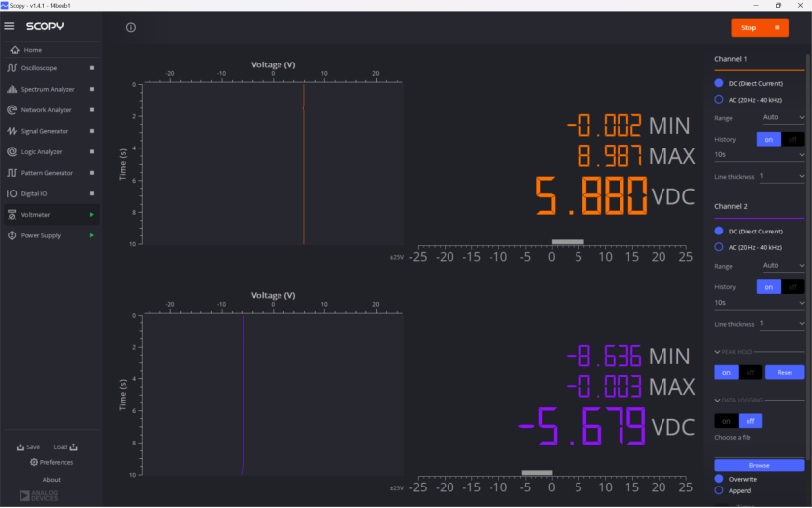Open Channel 2 Line thickness dropdown
Image resolution: width=812 pixels, height=508 pixels.
click(782, 324)
